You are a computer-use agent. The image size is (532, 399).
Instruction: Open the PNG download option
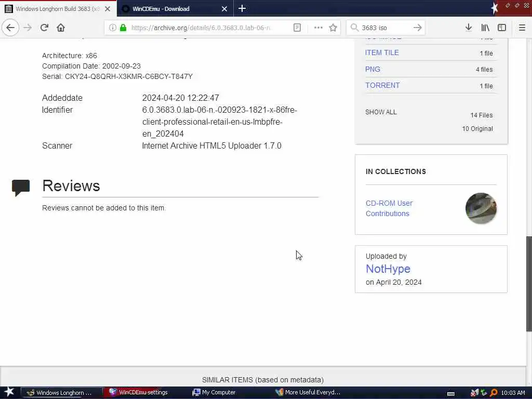pos(373,69)
